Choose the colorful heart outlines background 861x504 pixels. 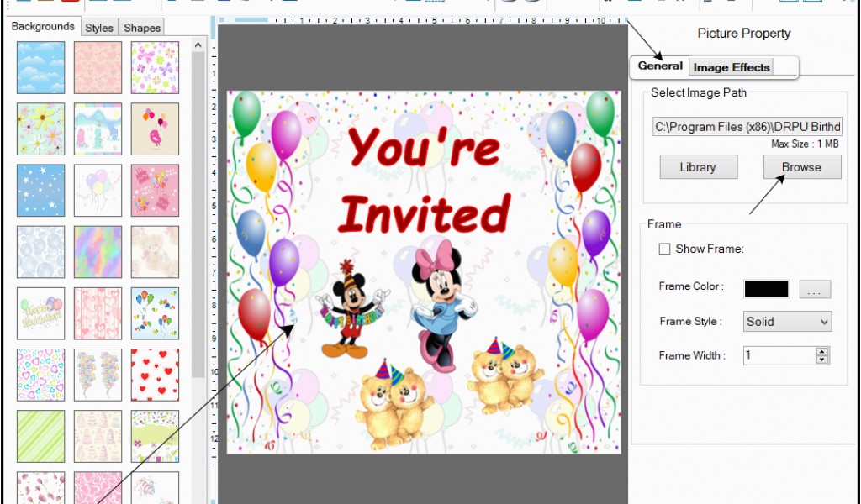pos(40,375)
